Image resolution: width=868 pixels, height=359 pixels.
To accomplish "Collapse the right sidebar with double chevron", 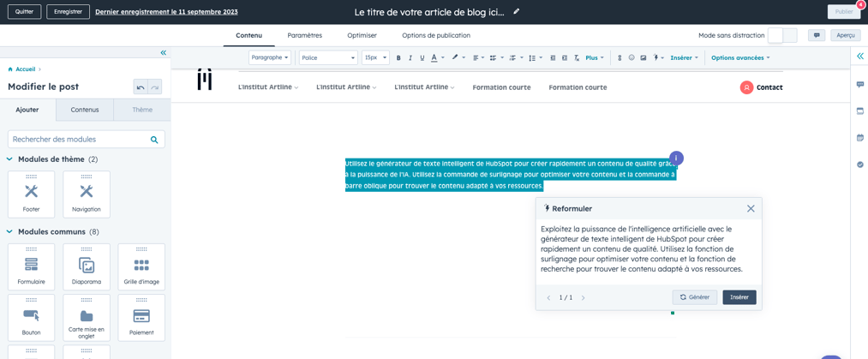I will point(859,56).
